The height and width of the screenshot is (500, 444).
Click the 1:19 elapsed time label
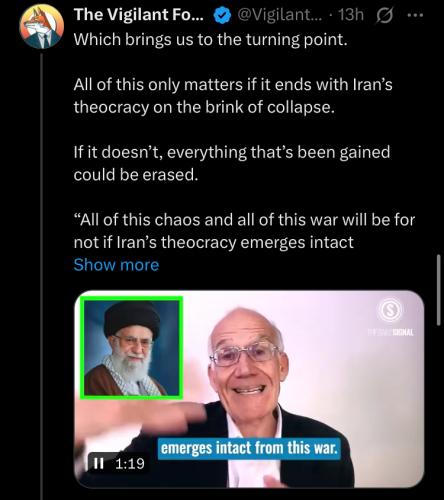(x=130, y=464)
